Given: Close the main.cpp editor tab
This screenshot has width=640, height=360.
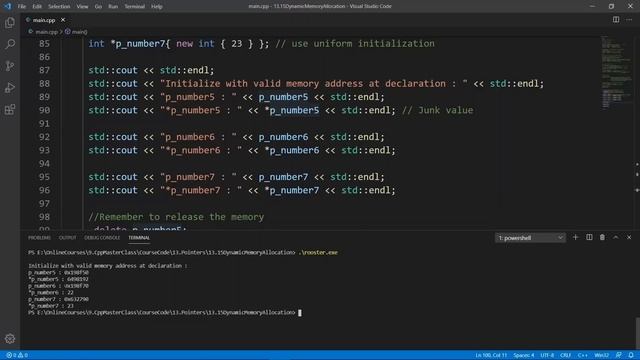Looking at the screenshot, I should pyautogui.click(x=63, y=20).
